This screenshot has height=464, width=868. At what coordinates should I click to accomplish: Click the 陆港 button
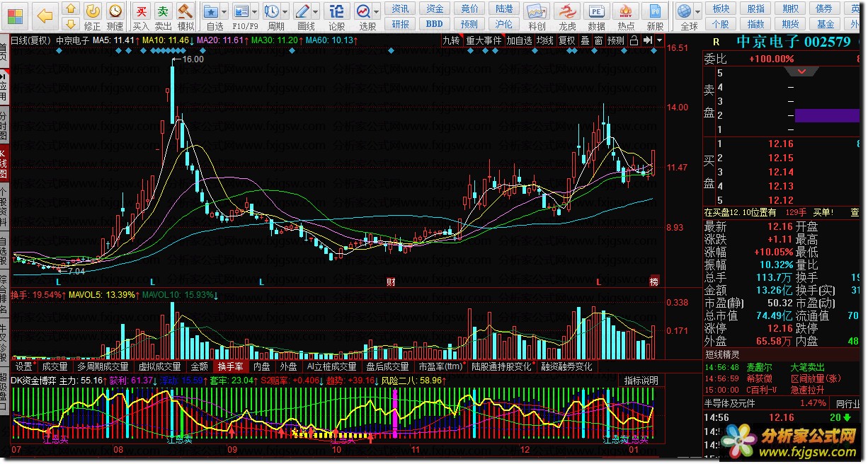(x=505, y=8)
